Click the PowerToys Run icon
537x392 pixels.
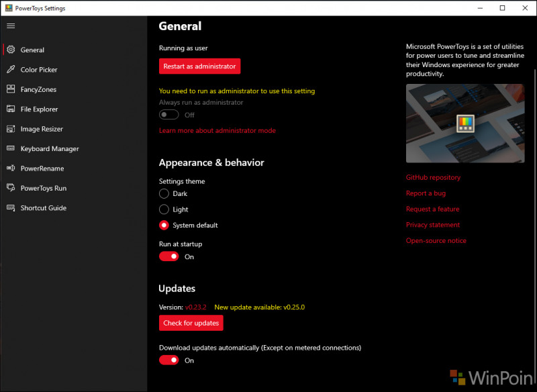pos(11,188)
